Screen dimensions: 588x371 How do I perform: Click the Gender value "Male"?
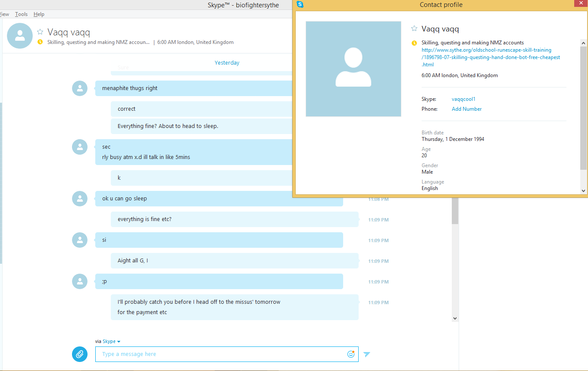(x=427, y=172)
